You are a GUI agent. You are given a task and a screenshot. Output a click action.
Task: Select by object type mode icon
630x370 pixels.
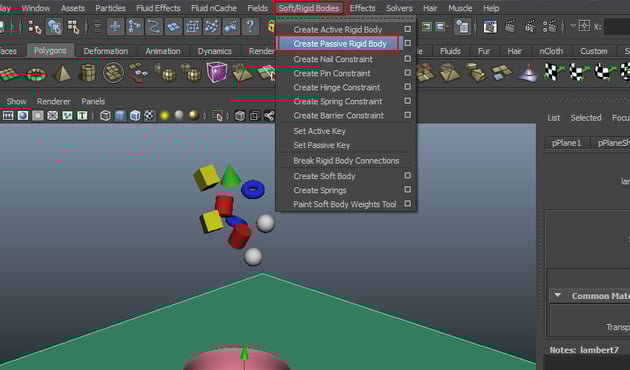[54, 27]
